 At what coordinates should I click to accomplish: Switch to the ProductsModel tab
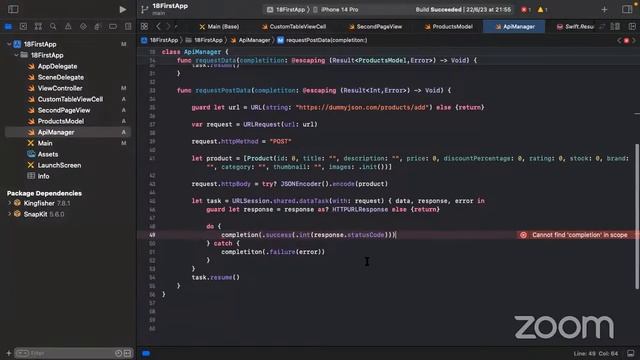tap(448, 27)
